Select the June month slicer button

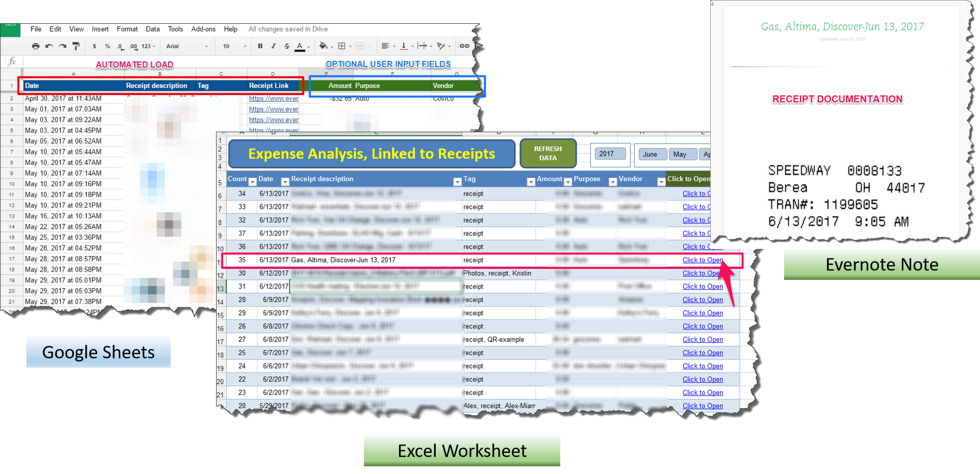pos(652,154)
